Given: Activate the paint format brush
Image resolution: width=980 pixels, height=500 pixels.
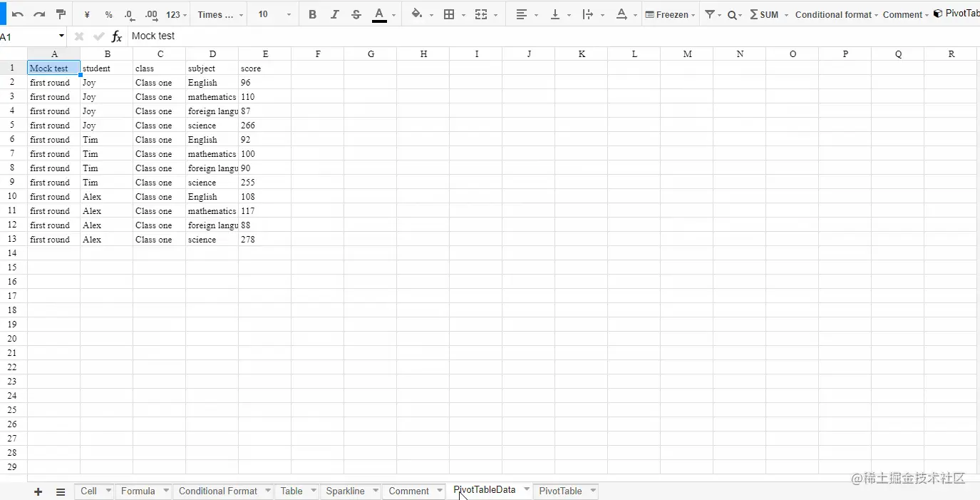Looking at the screenshot, I should [61, 14].
